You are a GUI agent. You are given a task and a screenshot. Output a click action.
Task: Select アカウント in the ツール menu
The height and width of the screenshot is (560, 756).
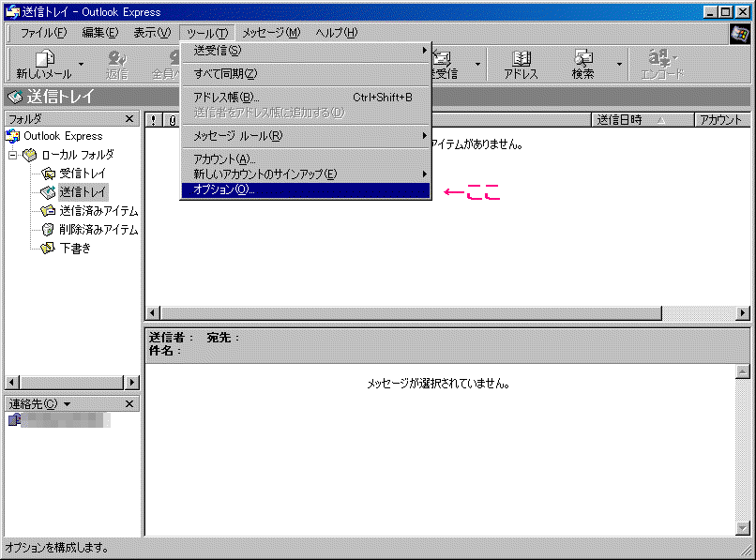pos(224,159)
